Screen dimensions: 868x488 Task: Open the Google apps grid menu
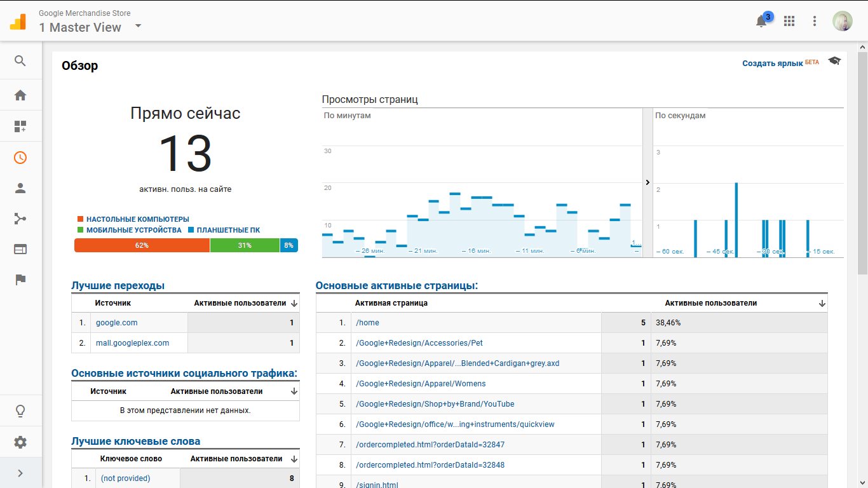789,21
